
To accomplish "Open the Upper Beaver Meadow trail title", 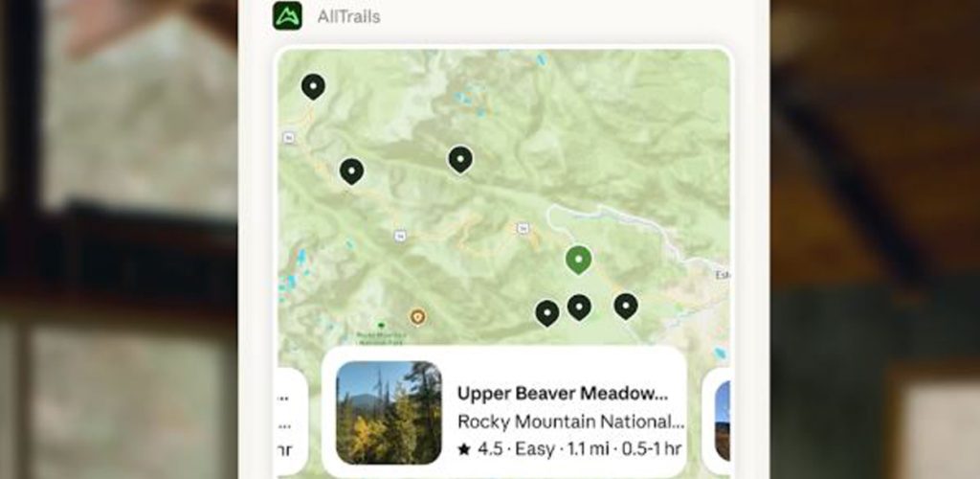I will point(563,394).
